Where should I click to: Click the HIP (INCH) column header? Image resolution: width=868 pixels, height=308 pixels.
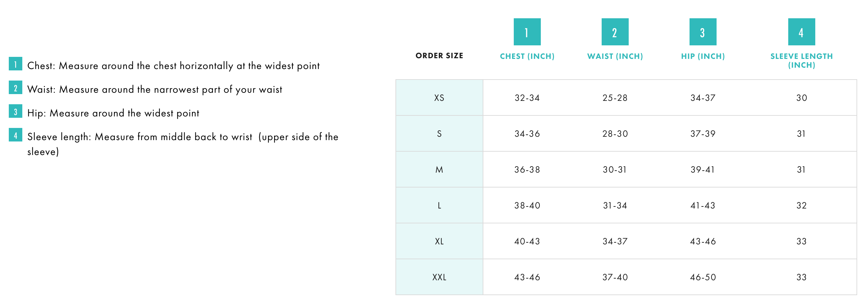pos(703,56)
